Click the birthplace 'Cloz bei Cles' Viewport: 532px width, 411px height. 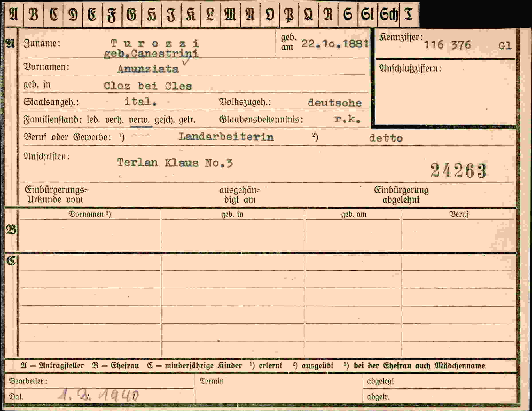click(148, 86)
